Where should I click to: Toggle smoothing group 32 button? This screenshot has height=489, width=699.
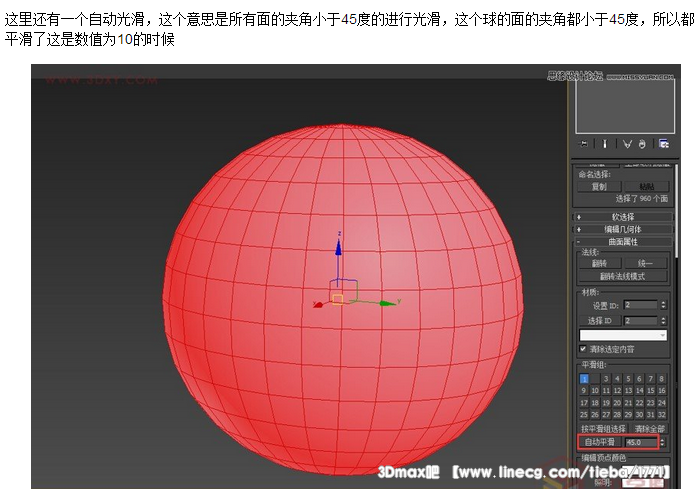662,415
